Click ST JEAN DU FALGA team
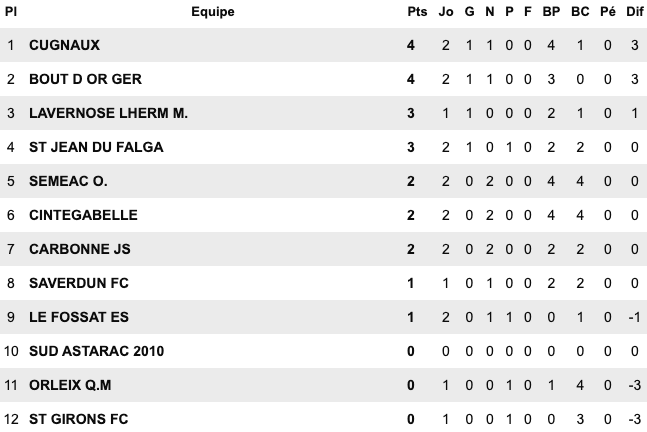 pyautogui.click(x=96, y=148)
